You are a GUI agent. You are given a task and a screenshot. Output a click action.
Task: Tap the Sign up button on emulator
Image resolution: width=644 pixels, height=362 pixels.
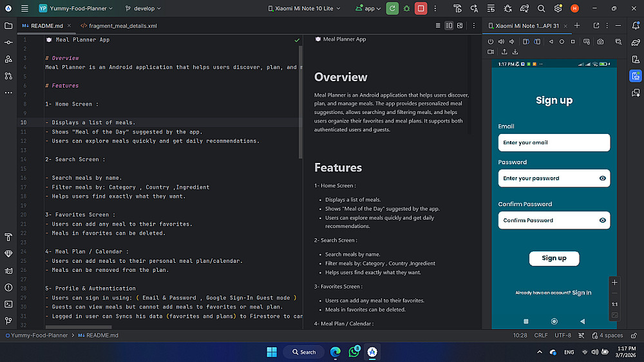click(554, 258)
